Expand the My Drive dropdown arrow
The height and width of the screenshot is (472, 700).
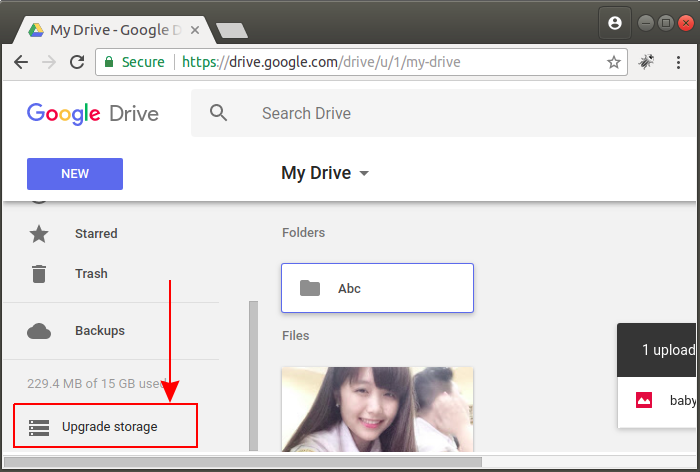click(x=364, y=173)
